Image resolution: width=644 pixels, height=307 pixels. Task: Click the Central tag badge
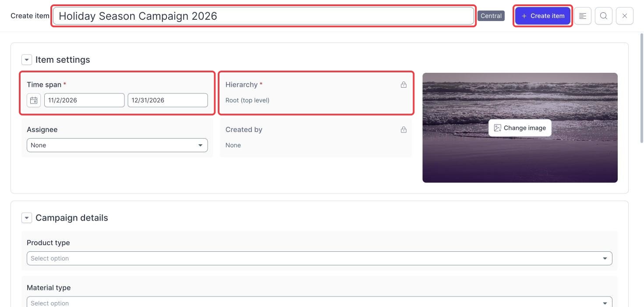point(491,16)
